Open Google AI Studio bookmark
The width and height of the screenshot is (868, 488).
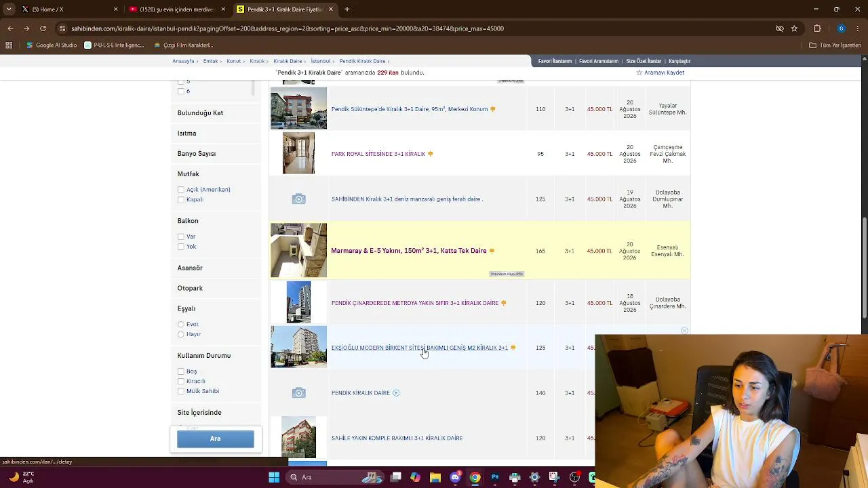[52, 45]
